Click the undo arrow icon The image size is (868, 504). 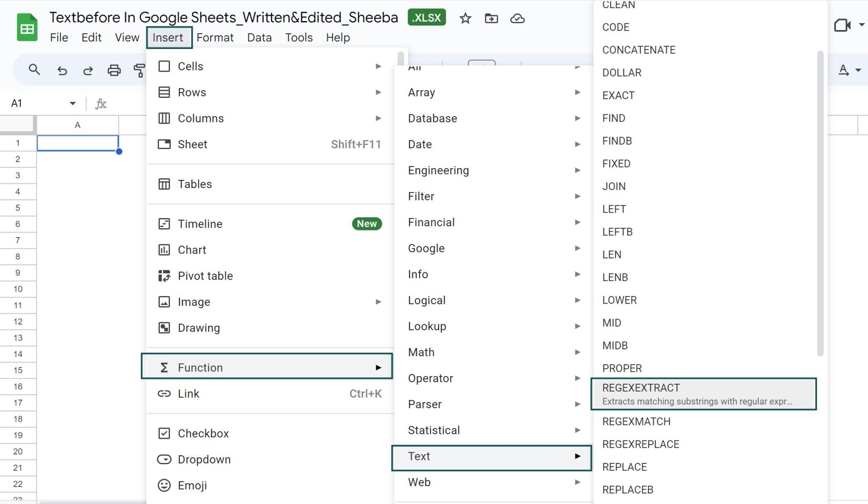[62, 70]
